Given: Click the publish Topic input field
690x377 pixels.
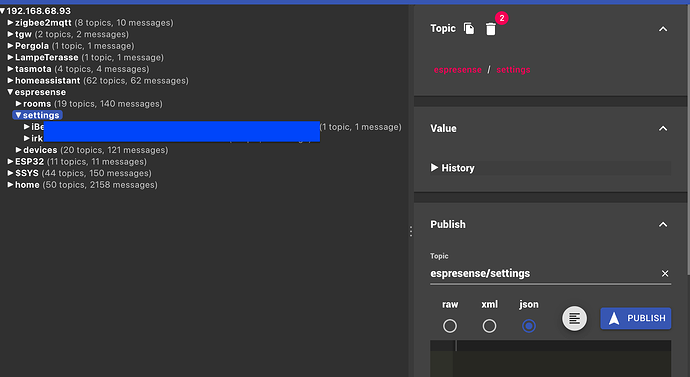Looking at the screenshot, I should click(x=544, y=274).
